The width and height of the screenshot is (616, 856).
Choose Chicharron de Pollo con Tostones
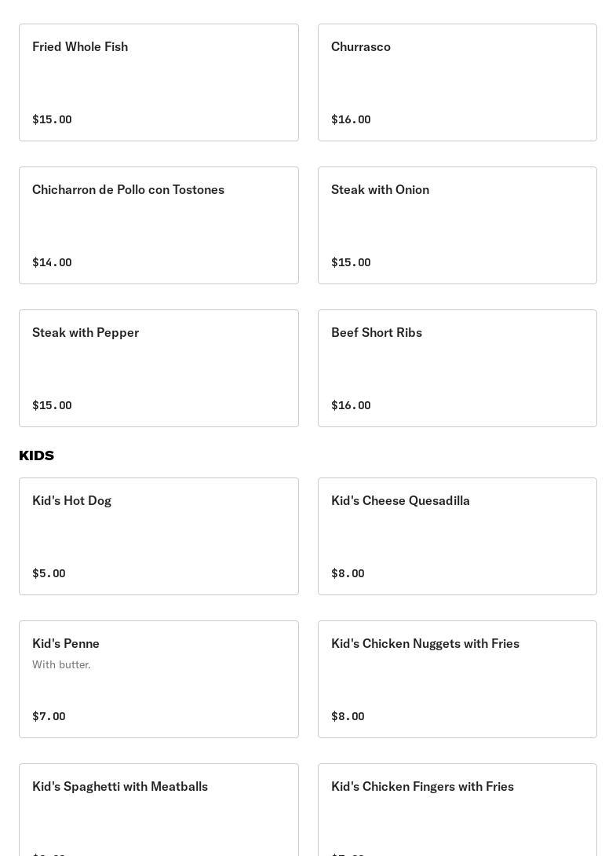tap(159, 225)
